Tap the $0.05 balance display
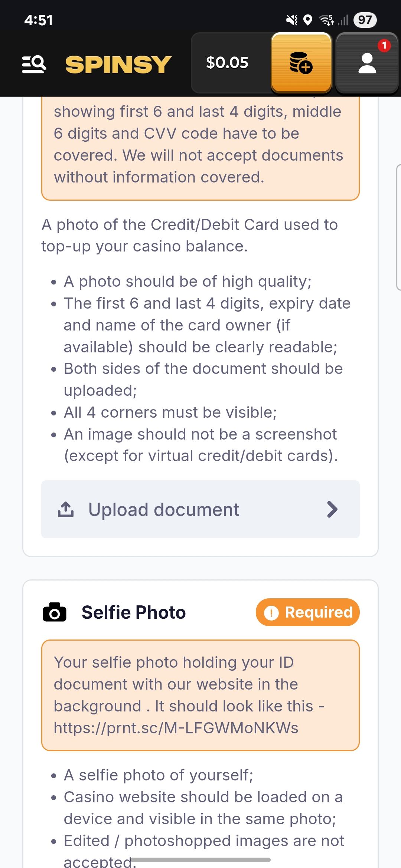 227,62
